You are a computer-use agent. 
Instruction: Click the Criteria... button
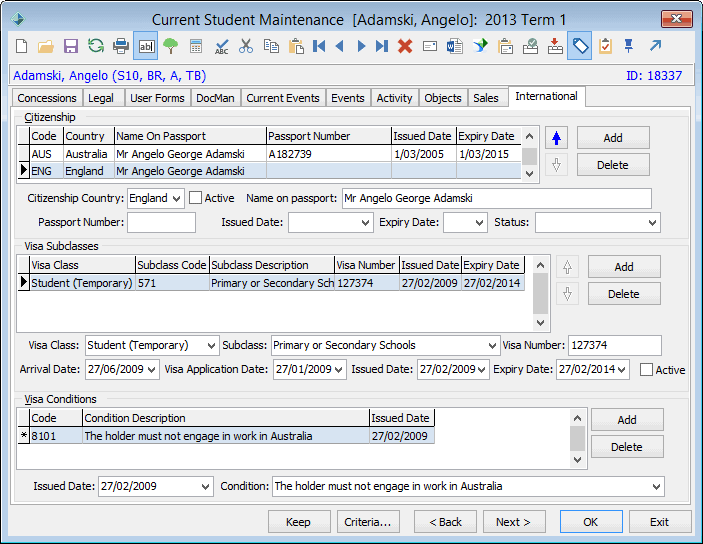[x=368, y=522]
